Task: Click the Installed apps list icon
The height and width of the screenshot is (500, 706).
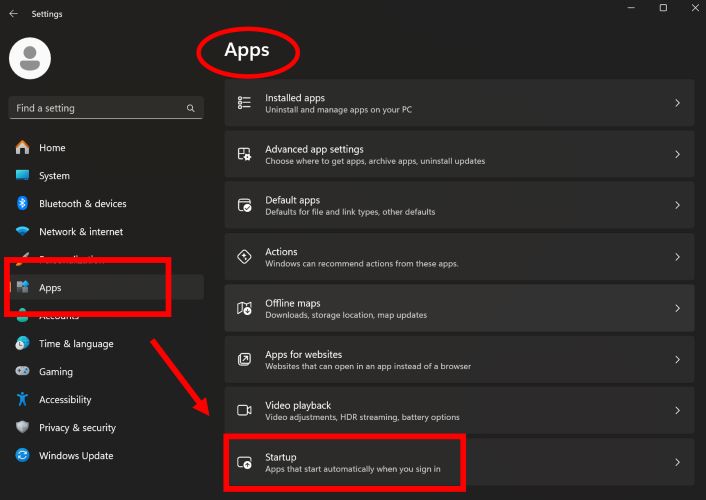Action: coord(244,103)
